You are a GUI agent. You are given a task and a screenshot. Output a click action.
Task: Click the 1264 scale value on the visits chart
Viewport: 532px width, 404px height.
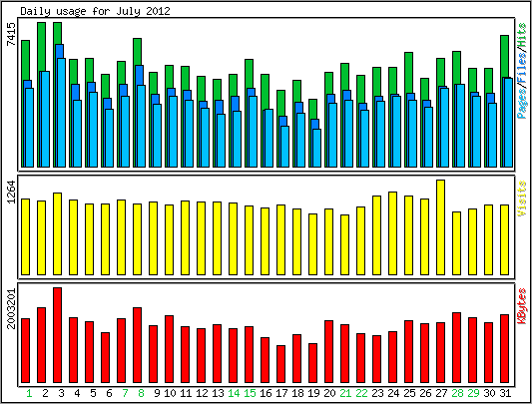11,192
